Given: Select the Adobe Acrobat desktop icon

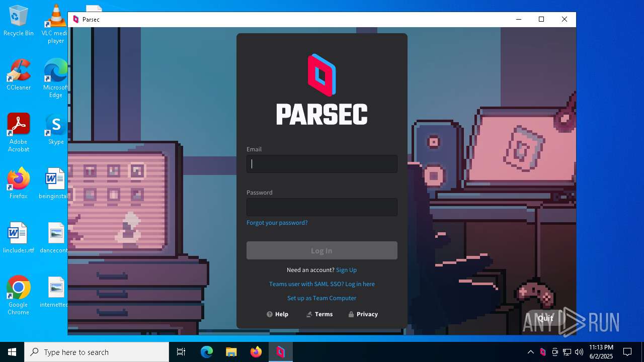Looking at the screenshot, I should pos(19,133).
